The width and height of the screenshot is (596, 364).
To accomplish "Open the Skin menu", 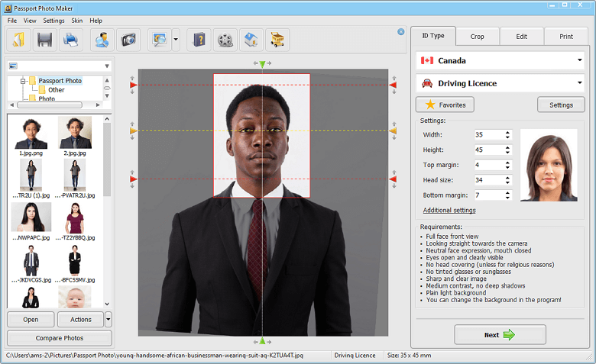I will 76,21.
